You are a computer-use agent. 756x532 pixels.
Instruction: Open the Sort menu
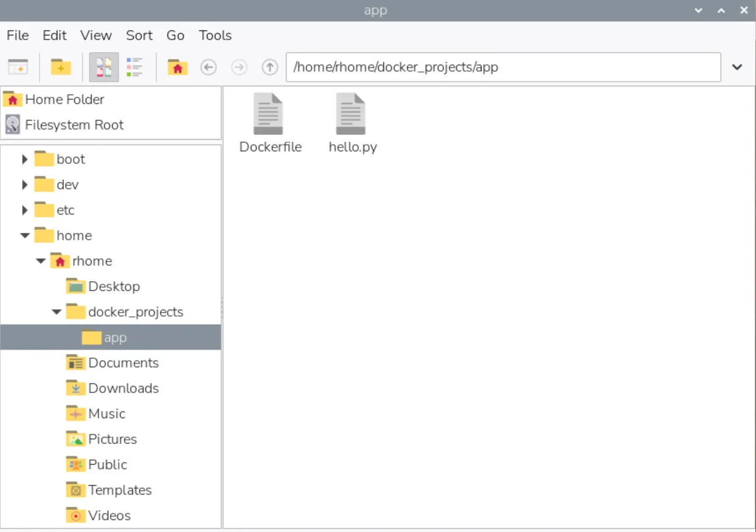140,35
